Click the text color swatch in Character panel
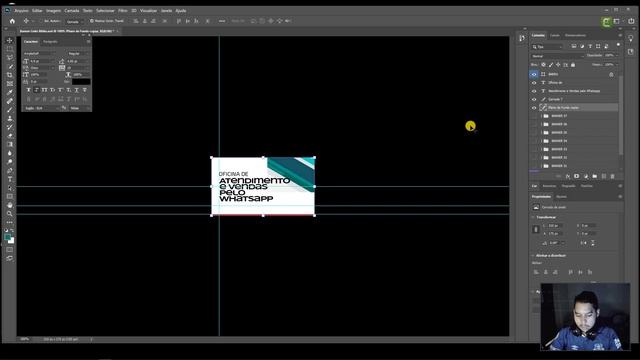640x360 pixels. pos(81,82)
